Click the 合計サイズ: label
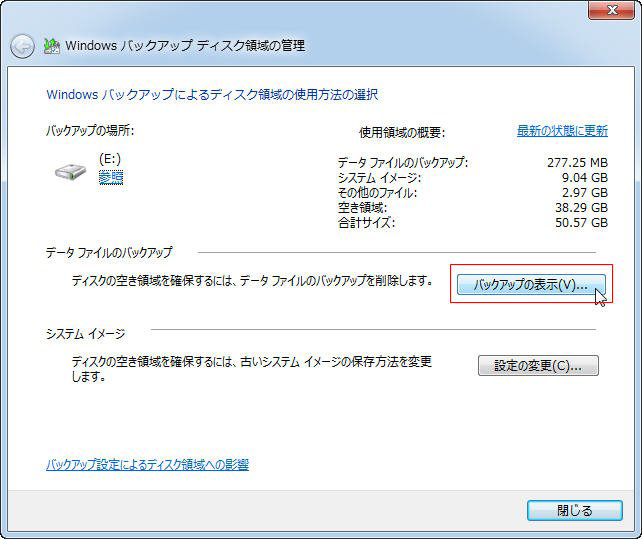 pyautogui.click(x=366, y=223)
